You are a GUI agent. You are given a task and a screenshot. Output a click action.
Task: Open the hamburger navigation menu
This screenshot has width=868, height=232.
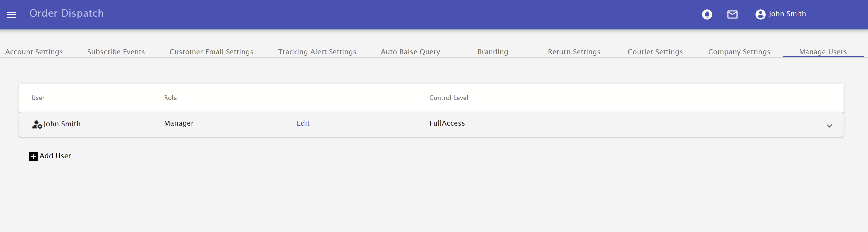(11, 14)
